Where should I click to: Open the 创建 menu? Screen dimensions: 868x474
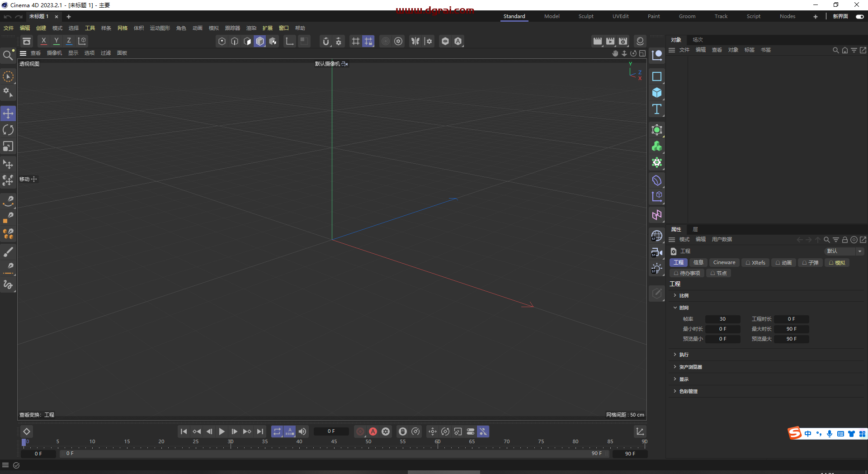point(41,28)
